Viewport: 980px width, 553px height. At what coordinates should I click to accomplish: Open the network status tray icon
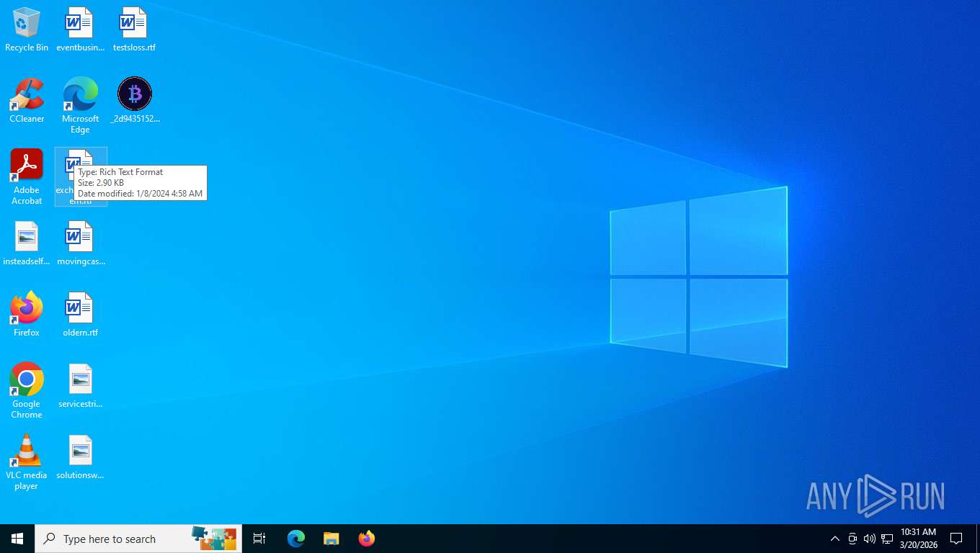pyautogui.click(x=887, y=539)
